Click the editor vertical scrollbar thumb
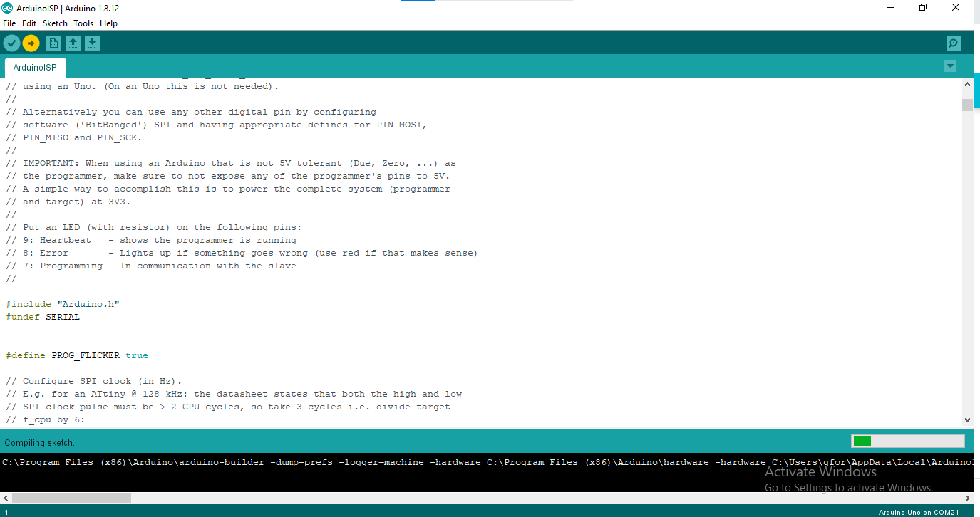The width and height of the screenshot is (980, 517). pyautogui.click(x=967, y=105)
